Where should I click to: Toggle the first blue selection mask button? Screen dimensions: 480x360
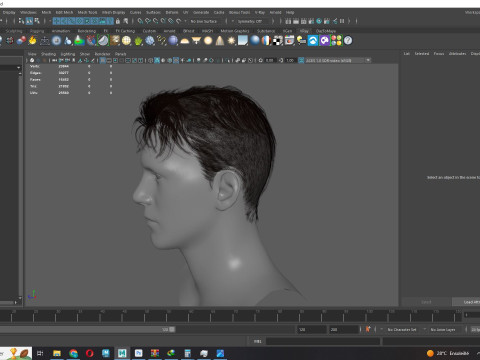click(56, 21)
